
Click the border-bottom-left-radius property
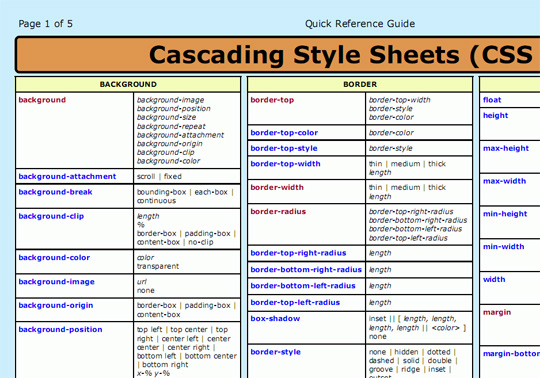303,286
